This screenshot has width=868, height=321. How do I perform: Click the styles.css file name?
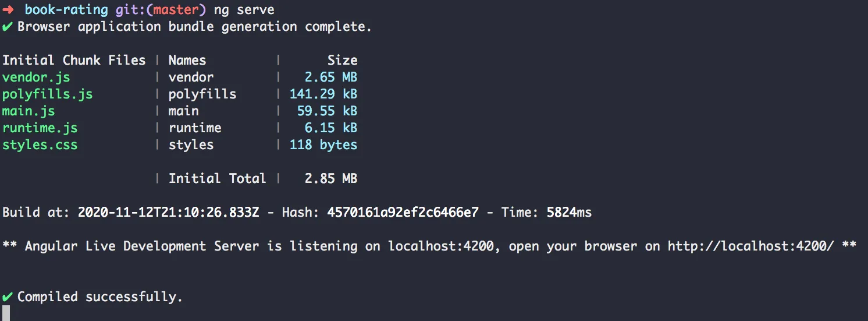(40, 144)
